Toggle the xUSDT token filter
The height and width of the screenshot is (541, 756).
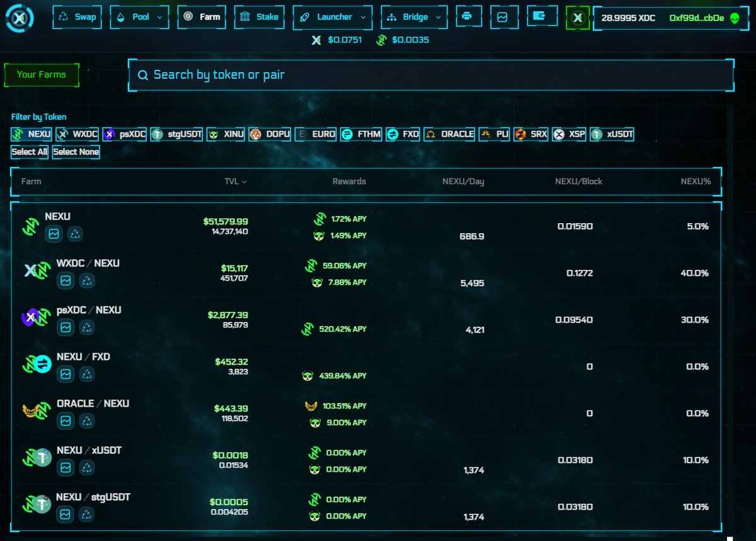(612, 134)
